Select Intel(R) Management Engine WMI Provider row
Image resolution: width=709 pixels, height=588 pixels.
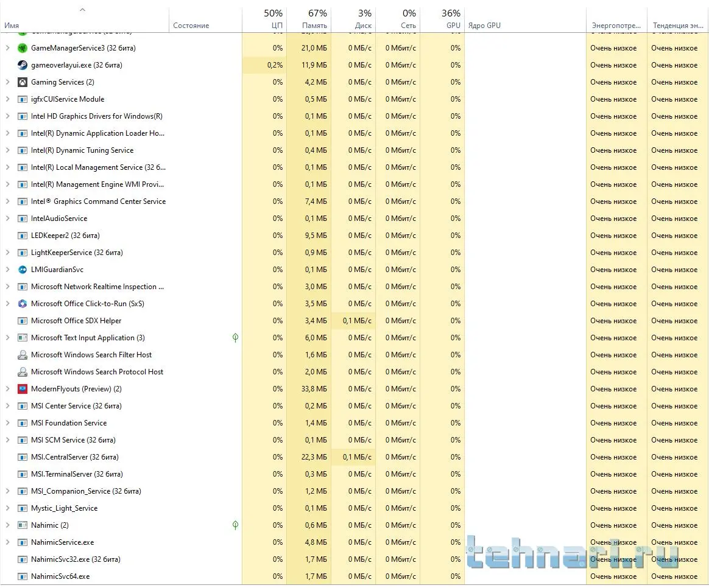(354, 184)
